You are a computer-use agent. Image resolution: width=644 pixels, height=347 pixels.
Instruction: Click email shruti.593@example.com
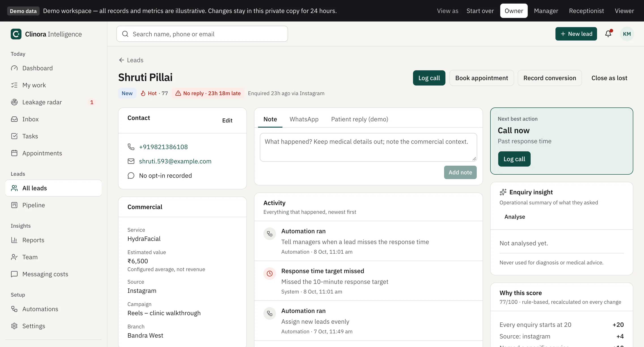pos(175,161)
